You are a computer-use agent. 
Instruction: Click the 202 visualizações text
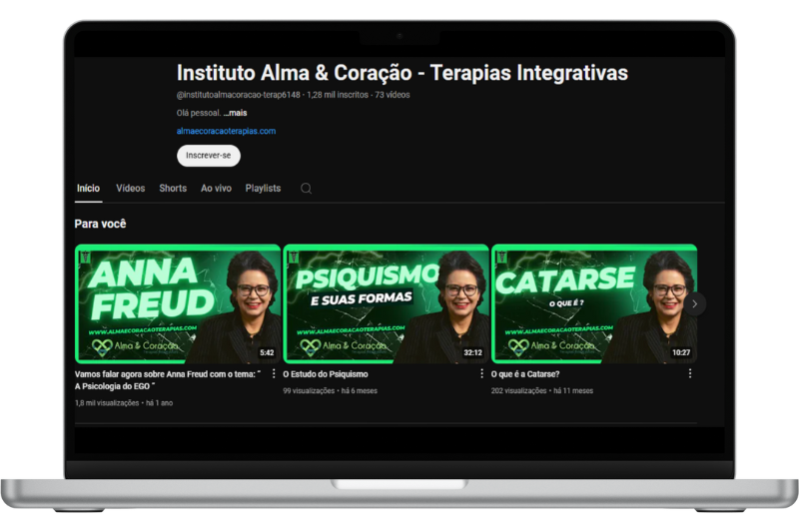[x=518, y=391]
